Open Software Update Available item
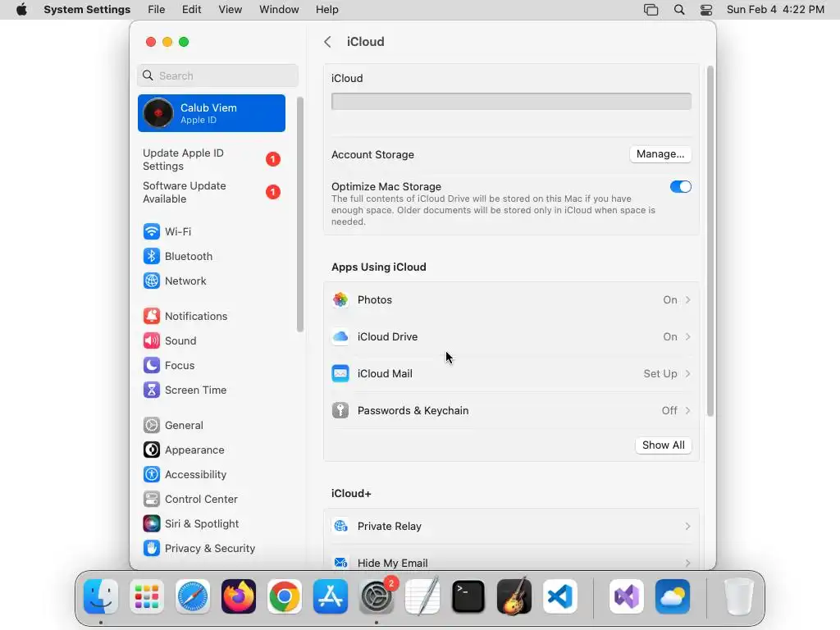The height and width of the screenshot is (630, 840). 212,192
